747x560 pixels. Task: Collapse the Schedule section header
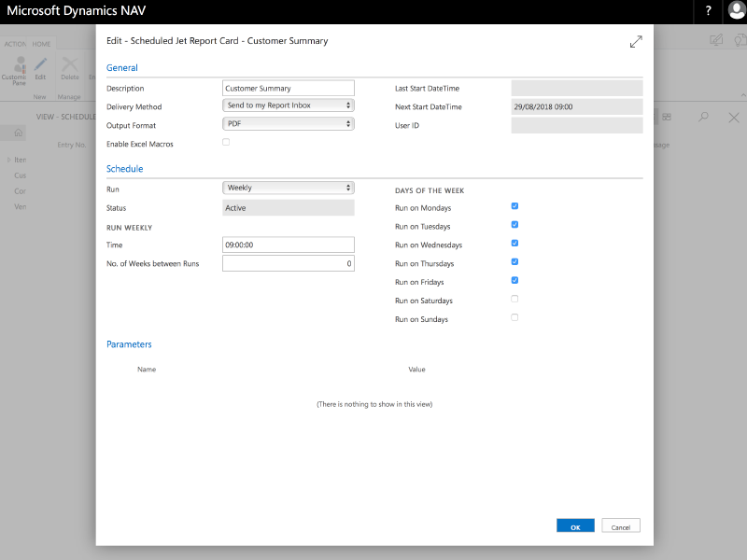pyautogui.click(x=124, y=169)
